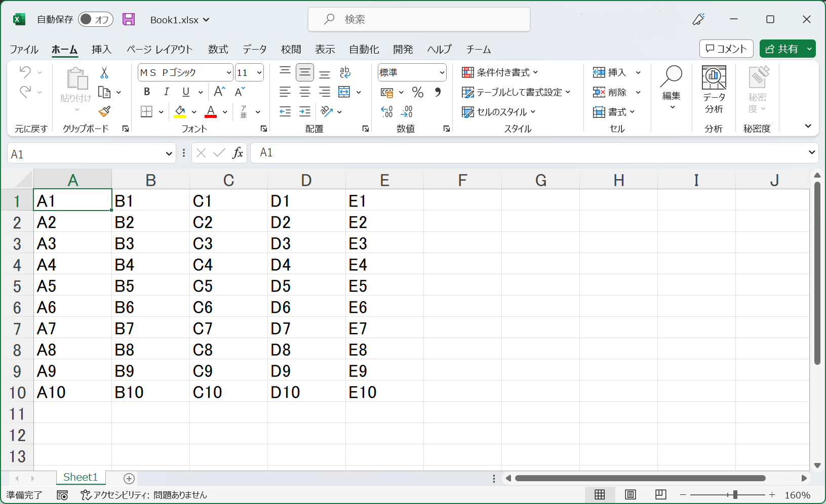Center text horizontally

tap(305, 92)
